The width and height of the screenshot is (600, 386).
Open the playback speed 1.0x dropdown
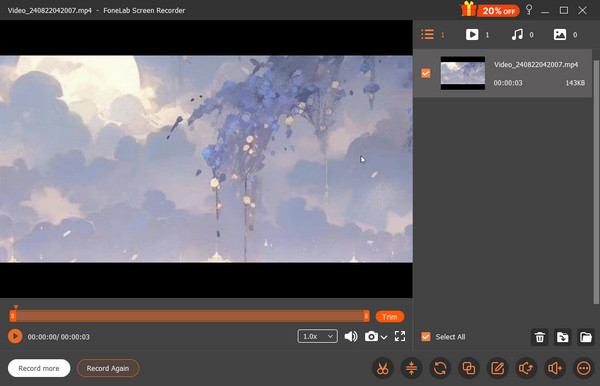pyautogui.click(x=317, y=336)
